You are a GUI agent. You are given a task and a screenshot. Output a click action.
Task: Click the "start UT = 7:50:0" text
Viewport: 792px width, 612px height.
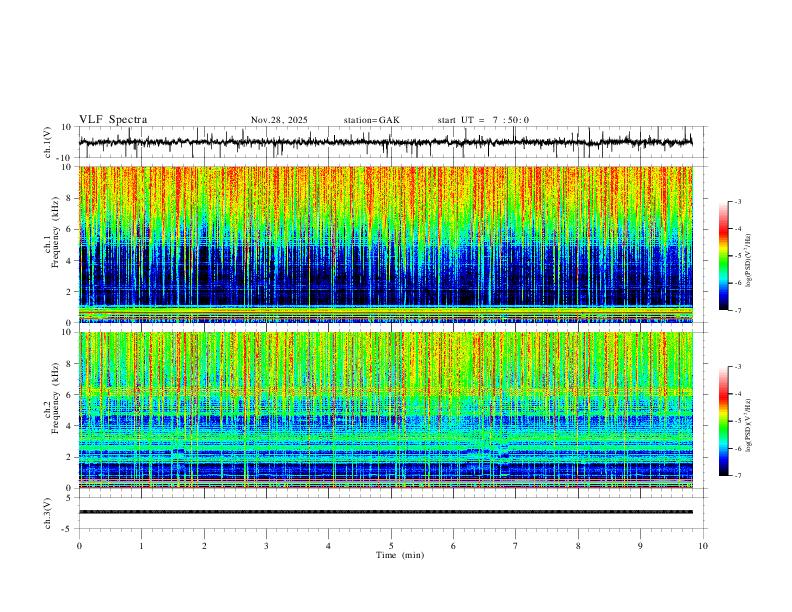point(483,120)
